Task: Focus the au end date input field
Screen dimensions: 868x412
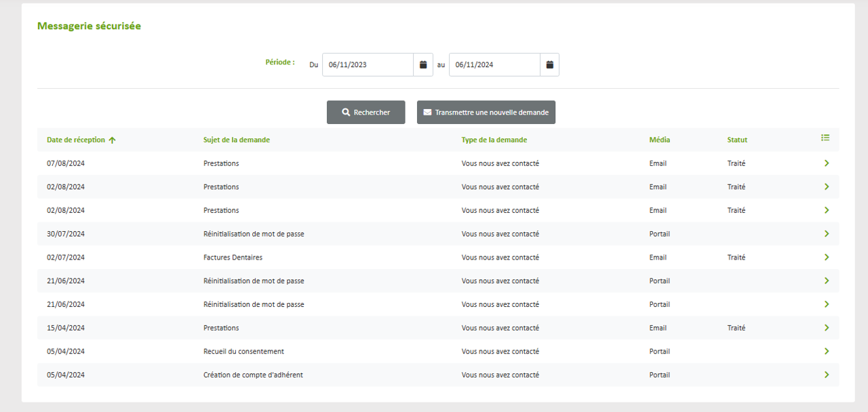Action: pos(494,65)
